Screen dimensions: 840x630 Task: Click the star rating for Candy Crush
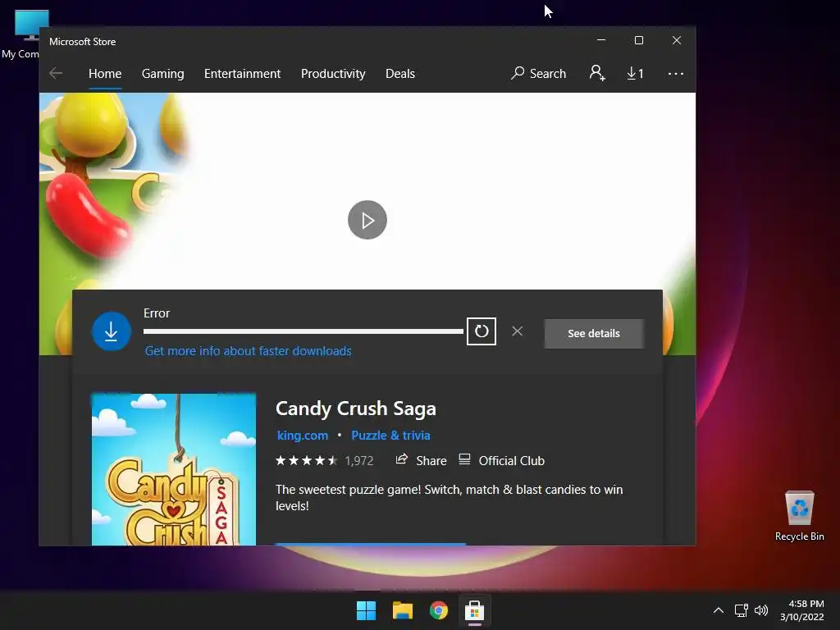(307, 460)
